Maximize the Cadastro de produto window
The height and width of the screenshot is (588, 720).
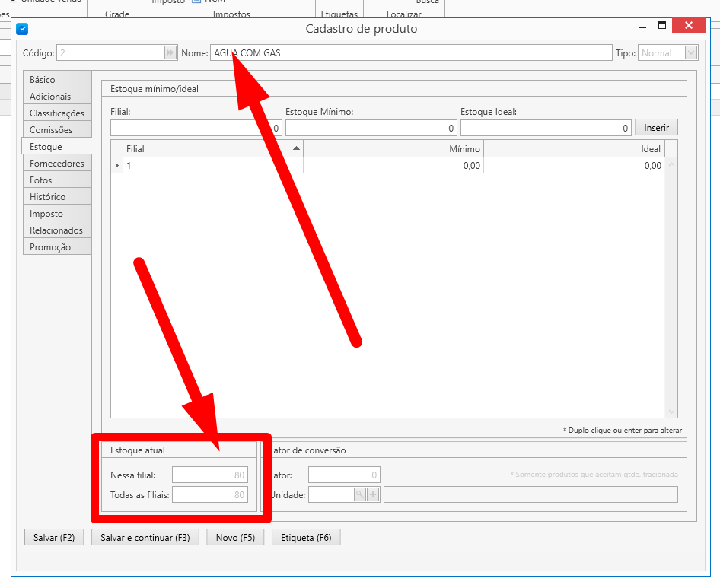(661, 26)
